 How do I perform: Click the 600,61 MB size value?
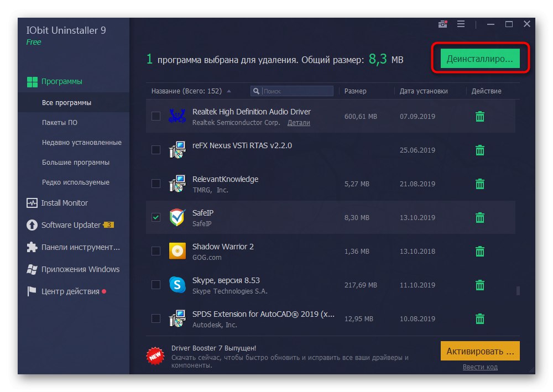[x=361, y=116]
